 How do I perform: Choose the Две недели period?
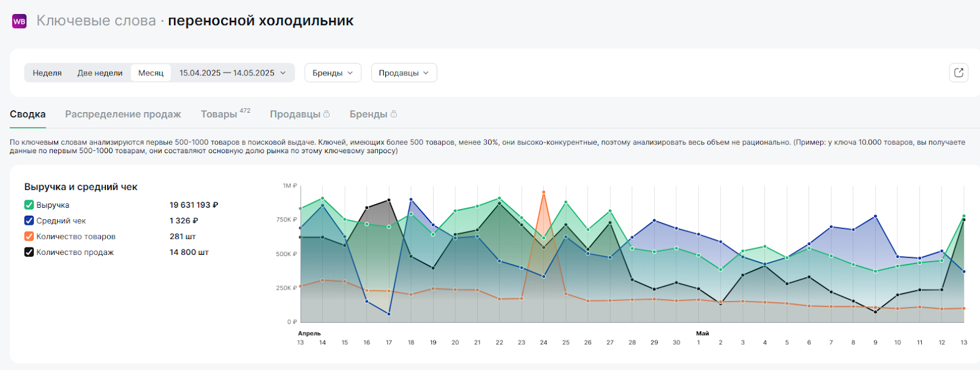[100, 73]
